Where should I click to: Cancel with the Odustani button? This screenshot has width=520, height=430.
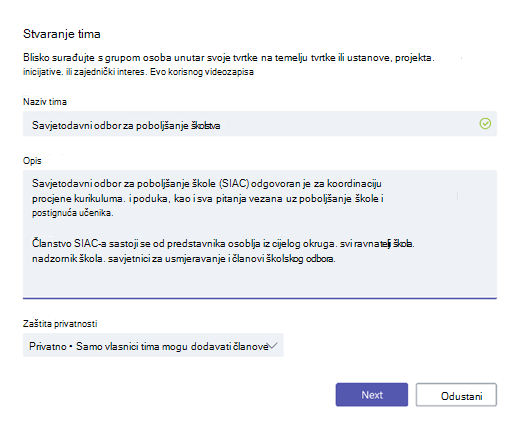pos(456,395)
